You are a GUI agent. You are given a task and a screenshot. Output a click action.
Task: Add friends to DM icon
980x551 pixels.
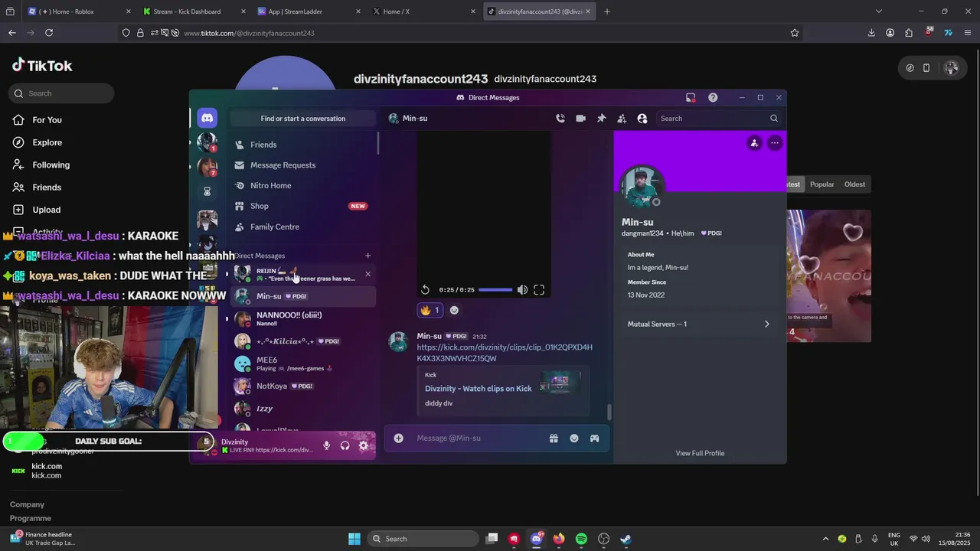click(622, 119)
